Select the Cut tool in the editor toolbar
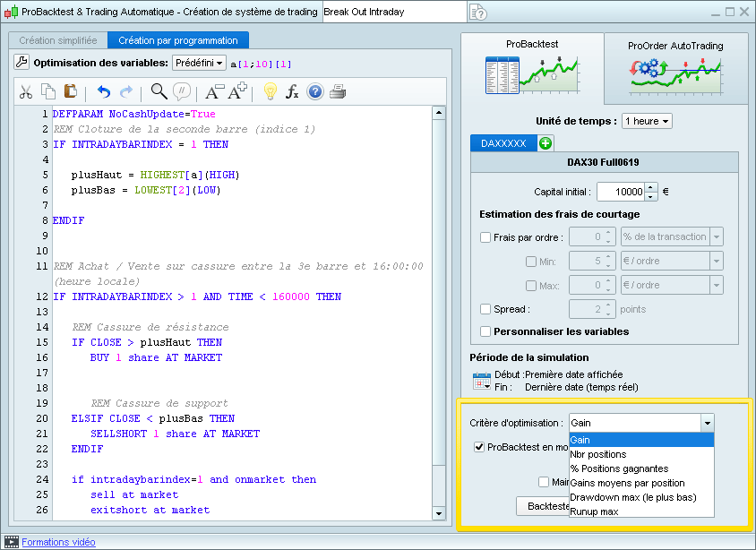This screenshot has width=756, height=550. coord(27,93)
